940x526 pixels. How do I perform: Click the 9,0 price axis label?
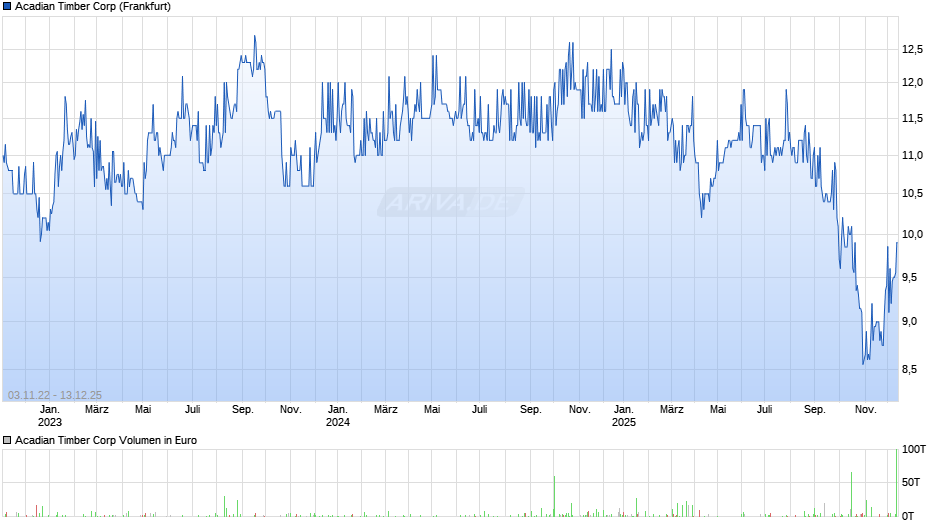pos(909,321)
